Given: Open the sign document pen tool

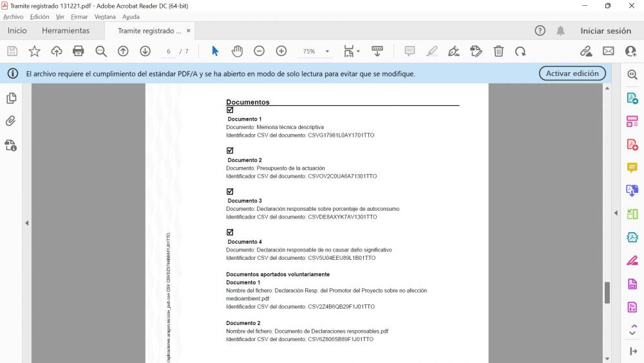Looking at the screenshot, I should tap(454, 51).
